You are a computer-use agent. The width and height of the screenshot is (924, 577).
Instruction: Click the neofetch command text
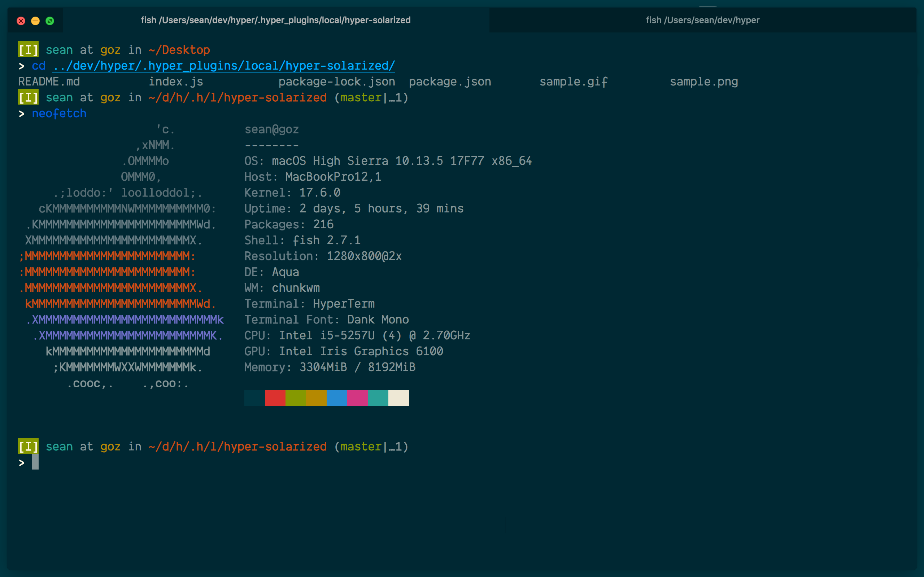coord(59,113)
